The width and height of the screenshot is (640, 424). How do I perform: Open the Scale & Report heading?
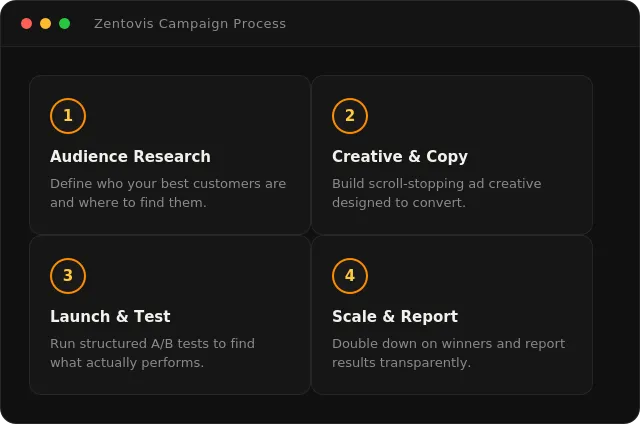[395, 316]
